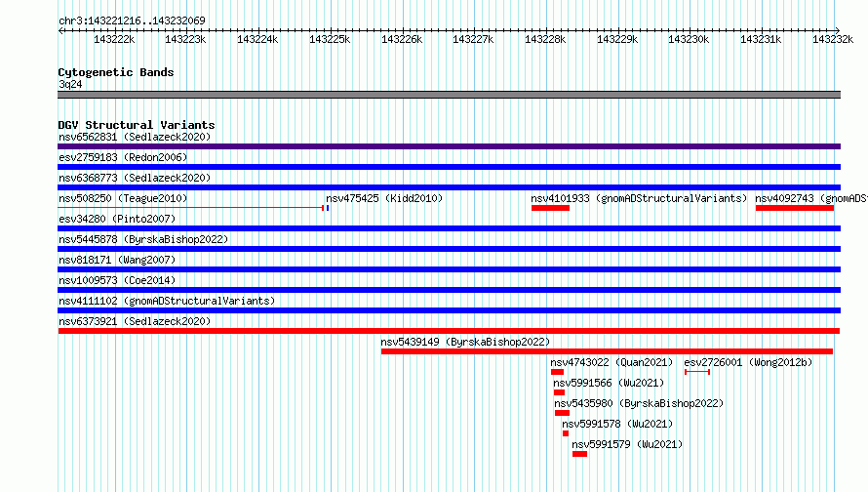Click the DGV Structural Variants track title

[137, 125]
